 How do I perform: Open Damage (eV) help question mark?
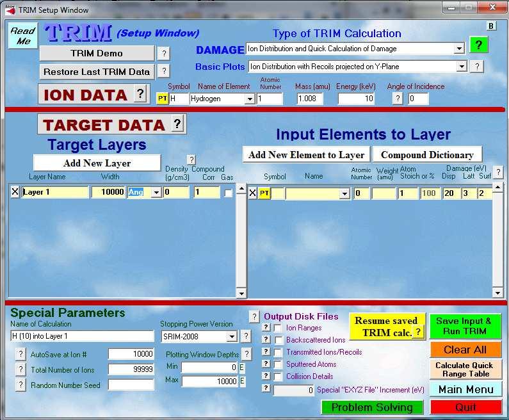pos(498,172)
